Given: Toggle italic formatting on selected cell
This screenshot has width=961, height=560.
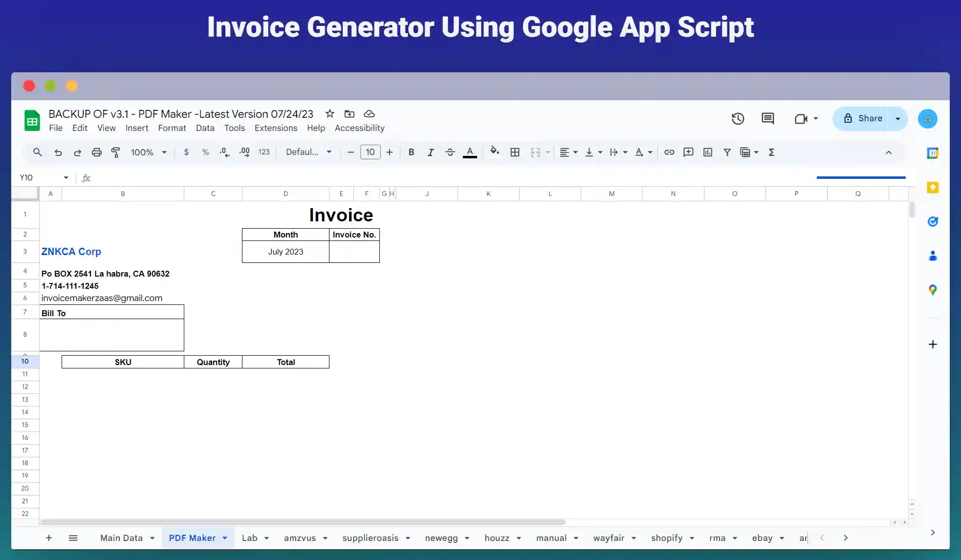Looking at the screenshot, I should coord(430,152).
